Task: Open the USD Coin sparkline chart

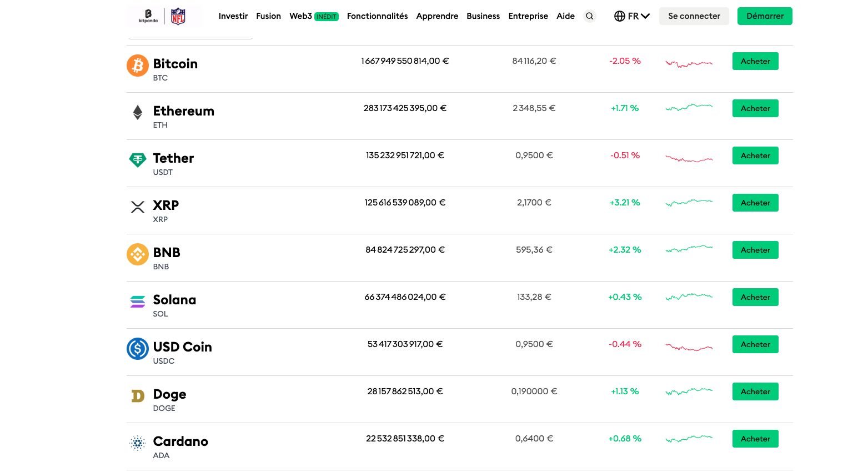Action: pyautogui.click(x=689, y=348)
